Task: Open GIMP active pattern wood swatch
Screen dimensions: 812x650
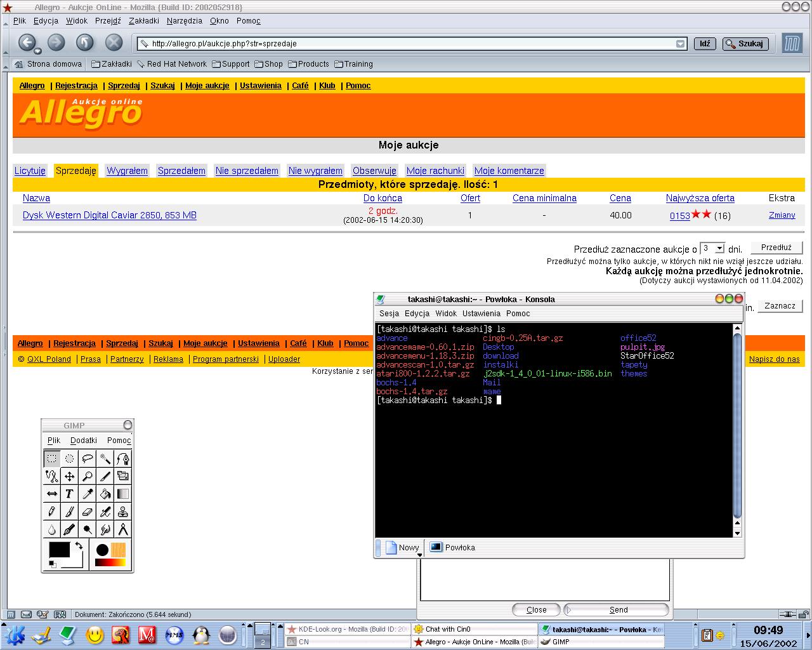Action: 119,550
